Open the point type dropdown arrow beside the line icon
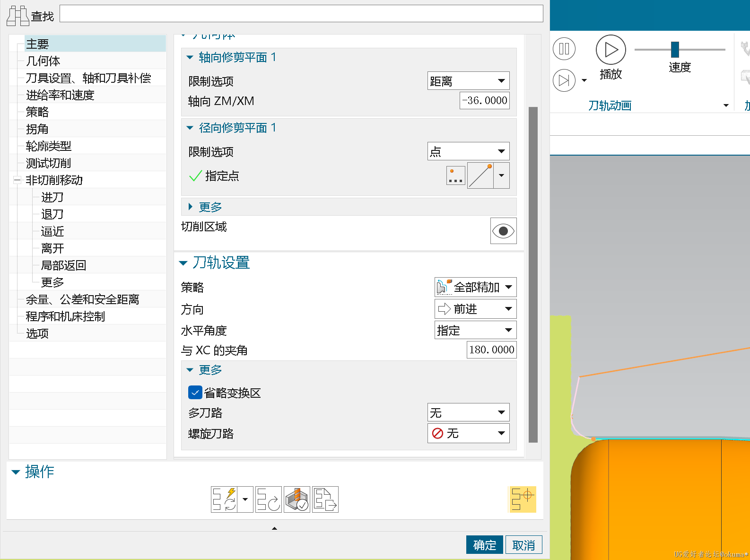The width and height of the screenshot is (750, 560). point(501,175)
